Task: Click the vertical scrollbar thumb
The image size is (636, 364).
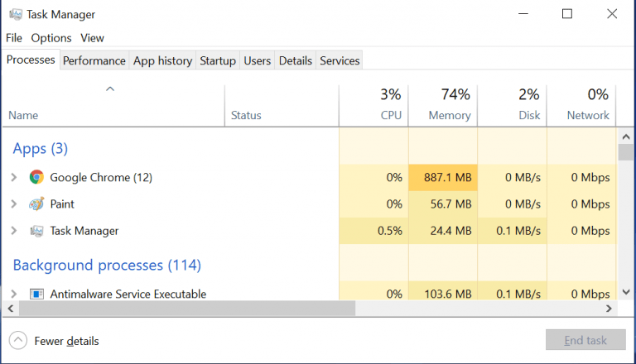Action: coord(626,152)
